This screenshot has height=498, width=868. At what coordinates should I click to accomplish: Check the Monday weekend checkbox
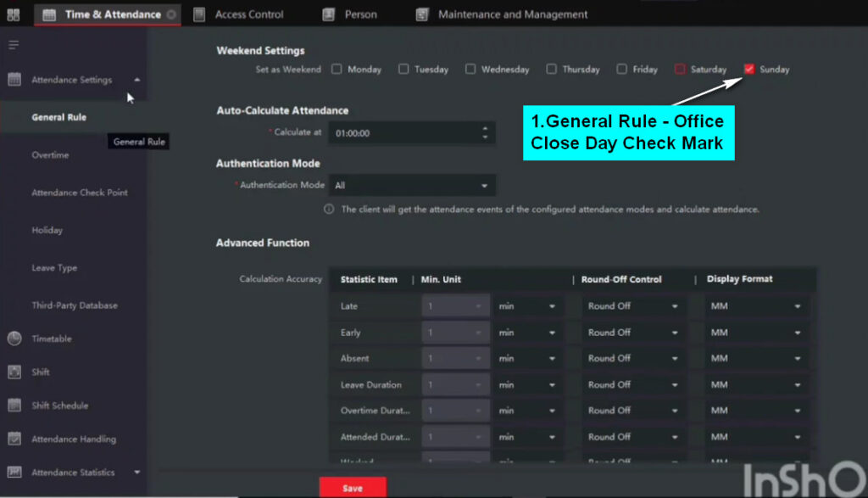(337, 70)
